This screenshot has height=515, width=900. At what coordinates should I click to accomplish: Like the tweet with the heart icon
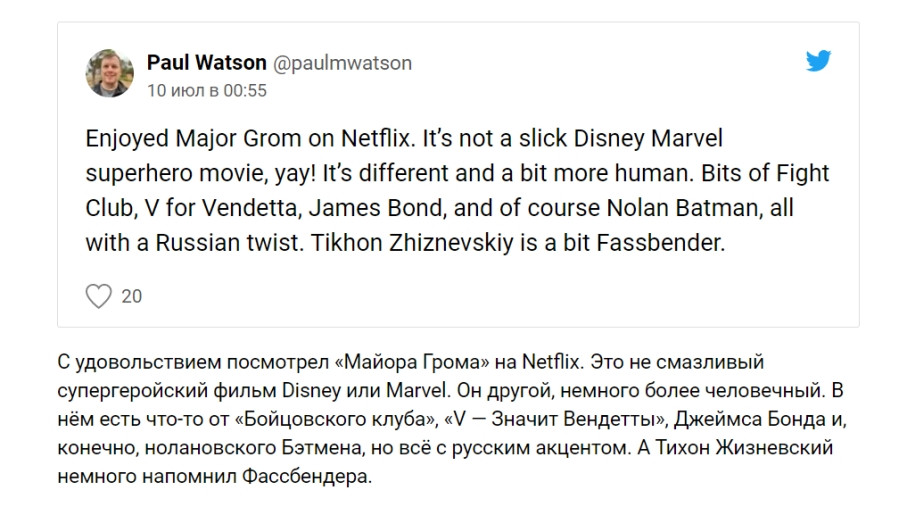click(x=99, y=296)
